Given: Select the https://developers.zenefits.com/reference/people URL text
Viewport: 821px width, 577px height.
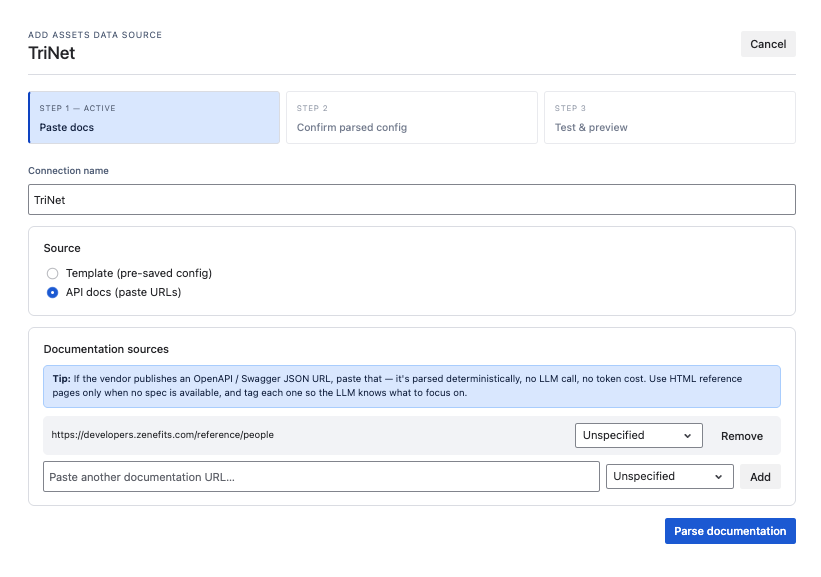Looking at the screenshot, I should pyautogui.click(x=162, y=435).
